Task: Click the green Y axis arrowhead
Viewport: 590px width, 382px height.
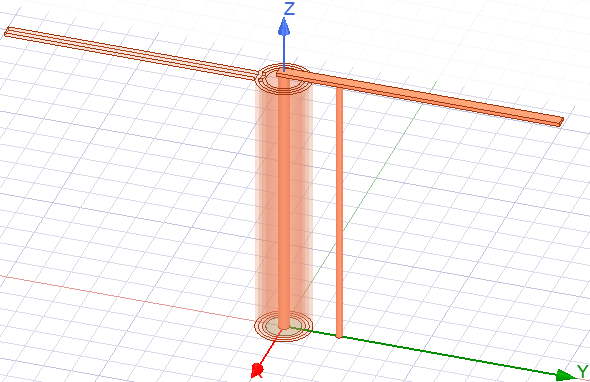Action: 565,375
